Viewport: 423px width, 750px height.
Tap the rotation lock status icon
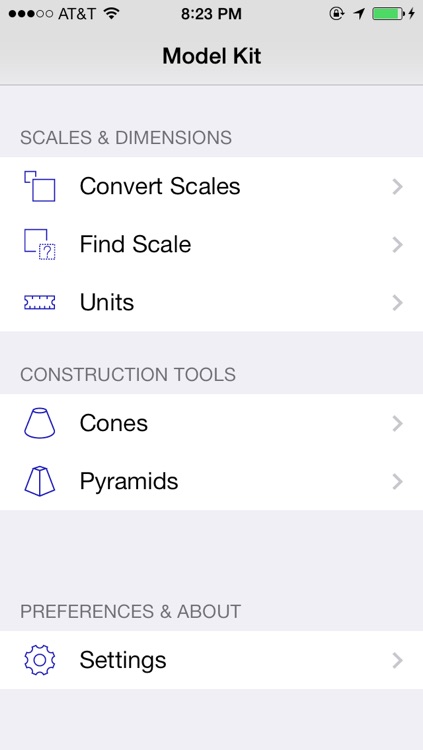pyautogui.click(x=337, y=14)
